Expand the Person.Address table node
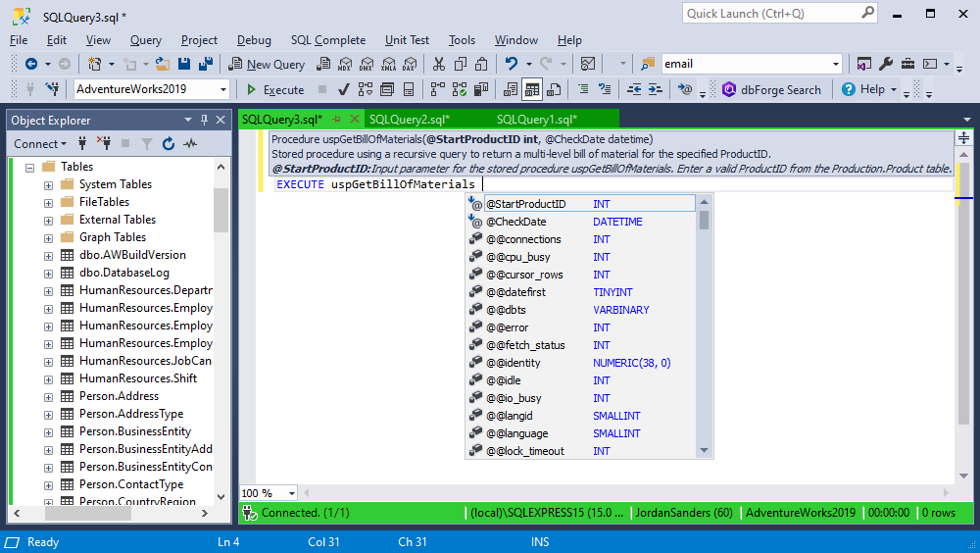980x553 pixels. [x=48, y=396]
